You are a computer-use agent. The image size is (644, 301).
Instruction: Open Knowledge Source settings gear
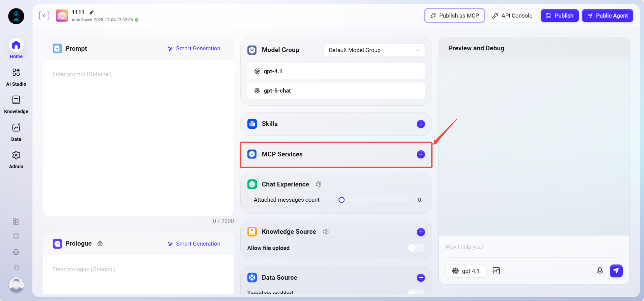326,231
